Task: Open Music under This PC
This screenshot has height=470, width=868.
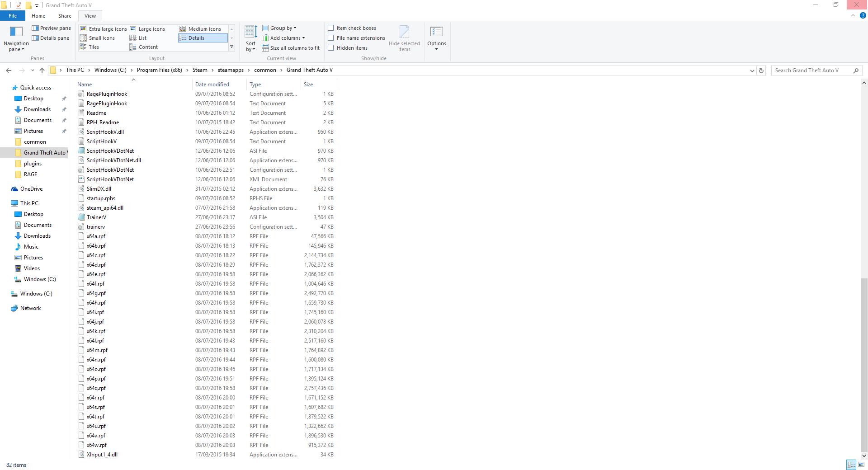Action: pos(31,247)
